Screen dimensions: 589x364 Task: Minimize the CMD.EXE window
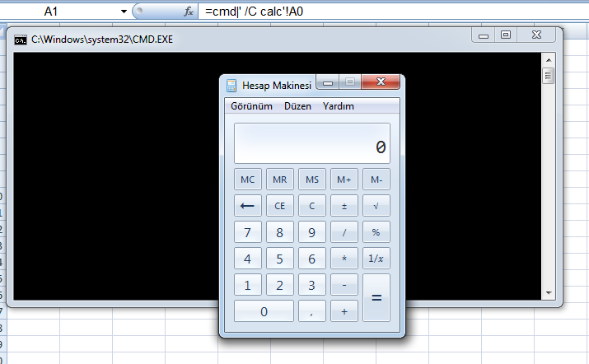point(484,35)
